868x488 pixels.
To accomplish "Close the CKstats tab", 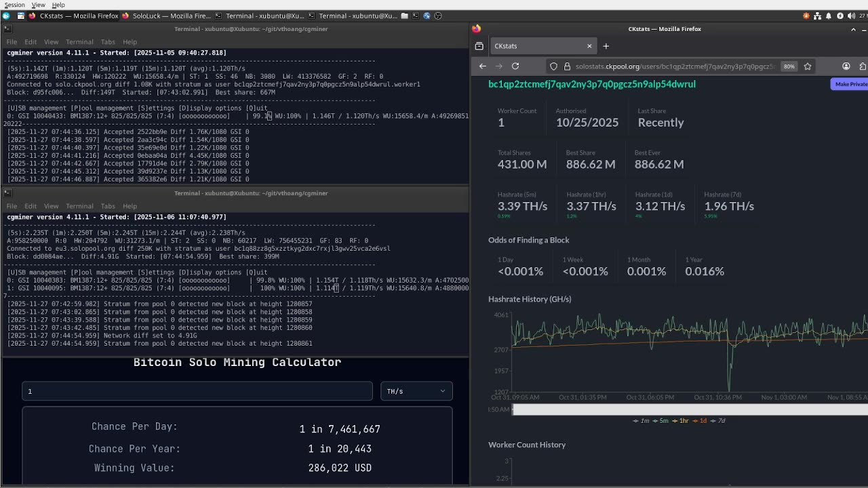I will [589, 46].
